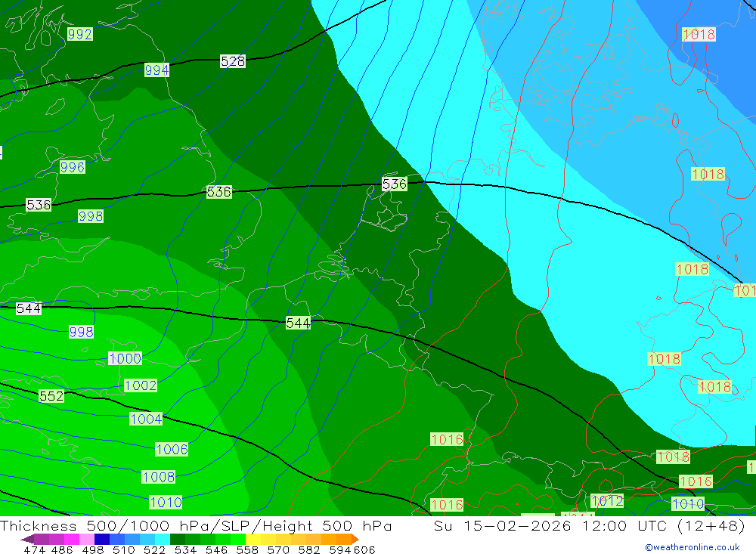The image size is (756, 554).
Task: Click the '(12+48)' forecast offset text
Action: 711,525
